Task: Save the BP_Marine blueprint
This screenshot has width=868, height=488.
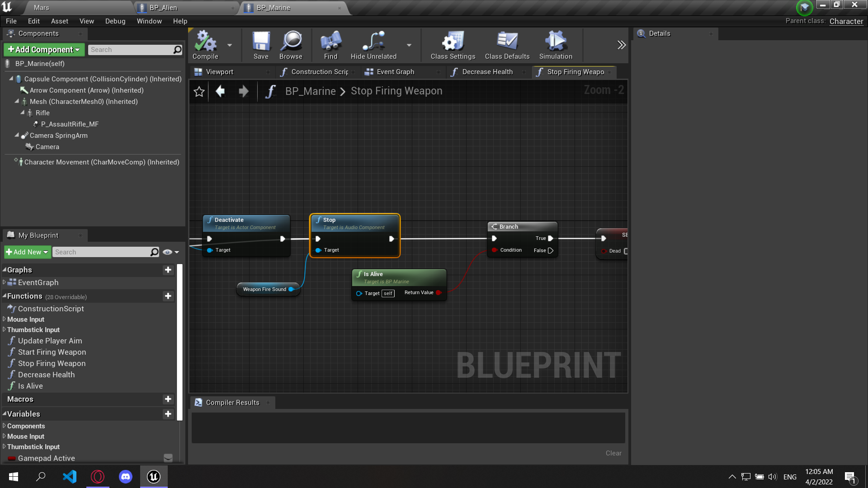Action: (x=260, y=45)
